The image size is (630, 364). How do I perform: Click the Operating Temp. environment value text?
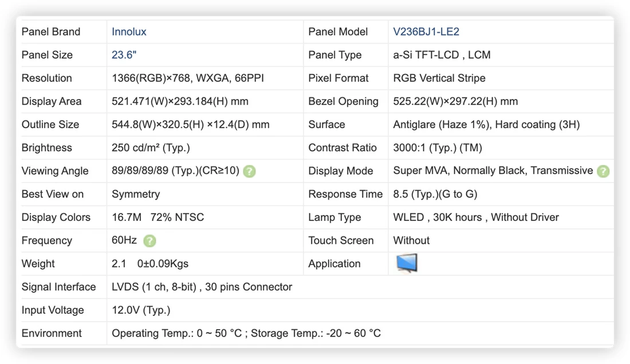[246, 333]
